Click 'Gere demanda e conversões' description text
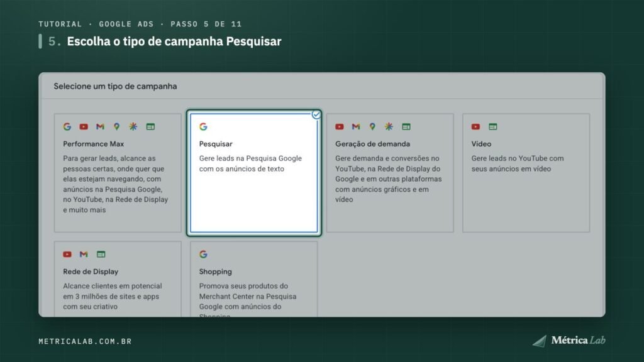Viewport: 644px width, 362px height. 389,179
